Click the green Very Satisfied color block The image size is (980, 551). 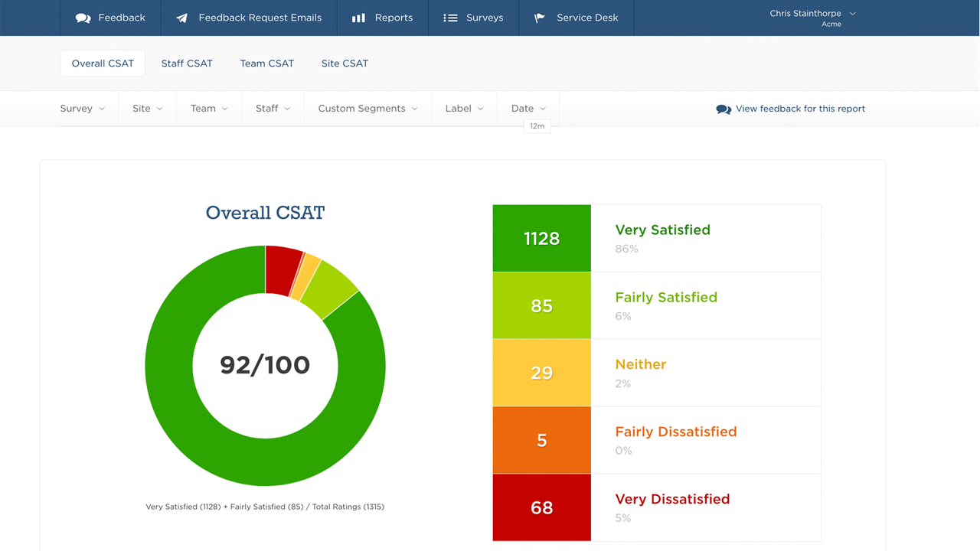click(541, 238)
